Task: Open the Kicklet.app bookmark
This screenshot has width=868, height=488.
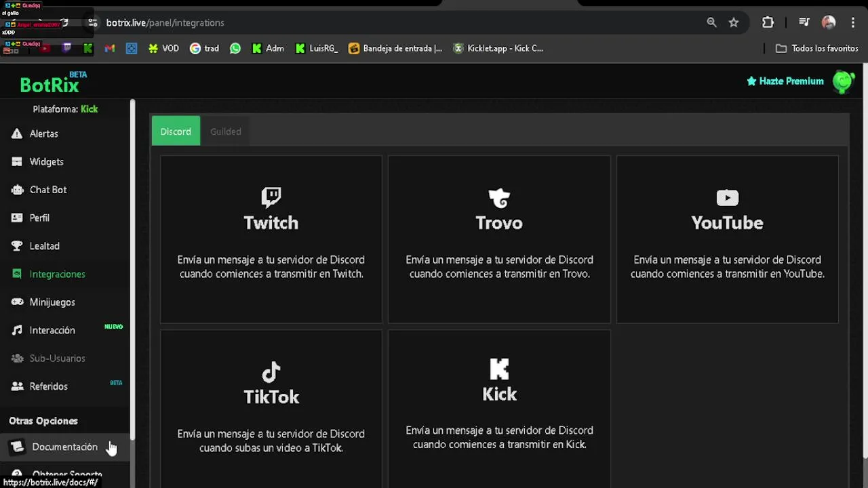Action: click(x=498, y=48)
